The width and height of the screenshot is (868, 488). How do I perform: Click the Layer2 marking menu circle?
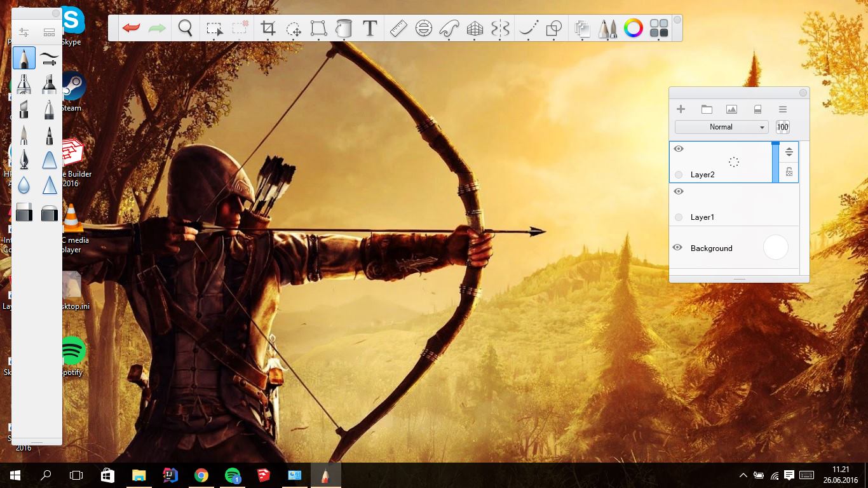(x=679, y=175)
